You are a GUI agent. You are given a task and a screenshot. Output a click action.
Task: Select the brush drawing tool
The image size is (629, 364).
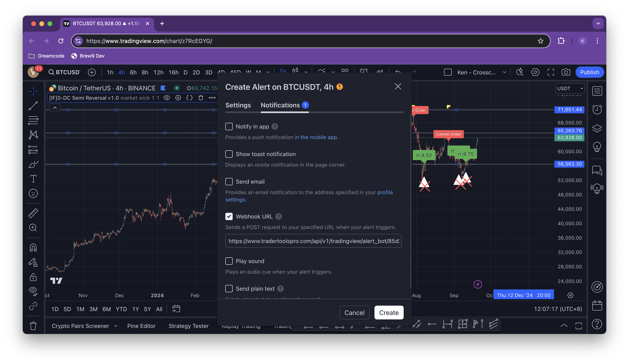(33, 164)
